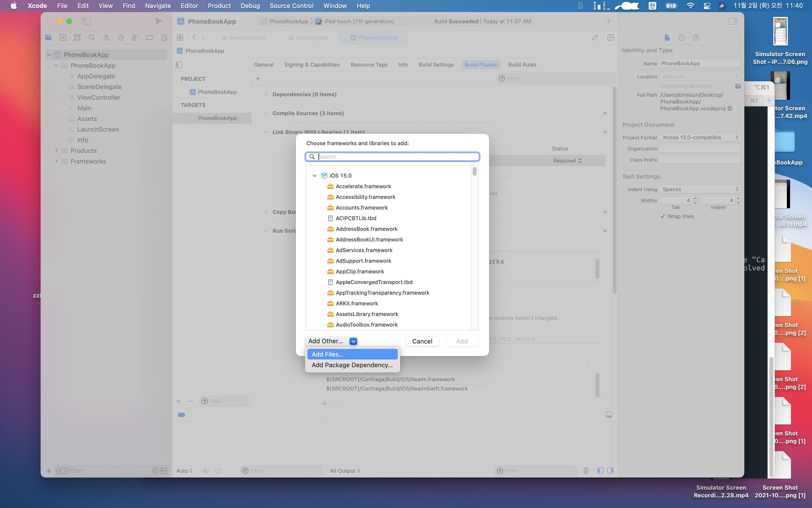Viewport: 812px width, 508px height.
Task: Open the Symbol navigator icon
Action: [x=77, y=38]
